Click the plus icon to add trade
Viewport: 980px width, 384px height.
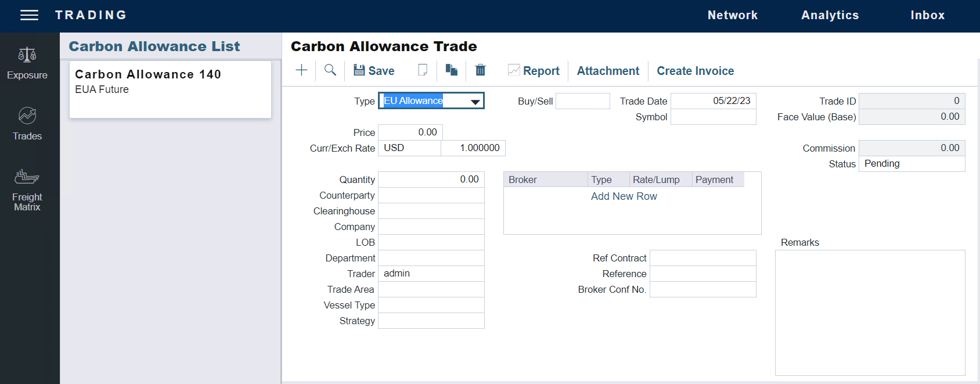click(301, 70)
